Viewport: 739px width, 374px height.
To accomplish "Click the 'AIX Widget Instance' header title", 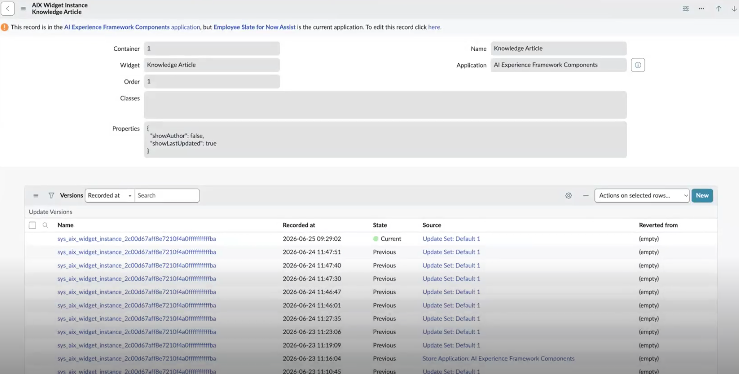I will [x=59, y=5].
